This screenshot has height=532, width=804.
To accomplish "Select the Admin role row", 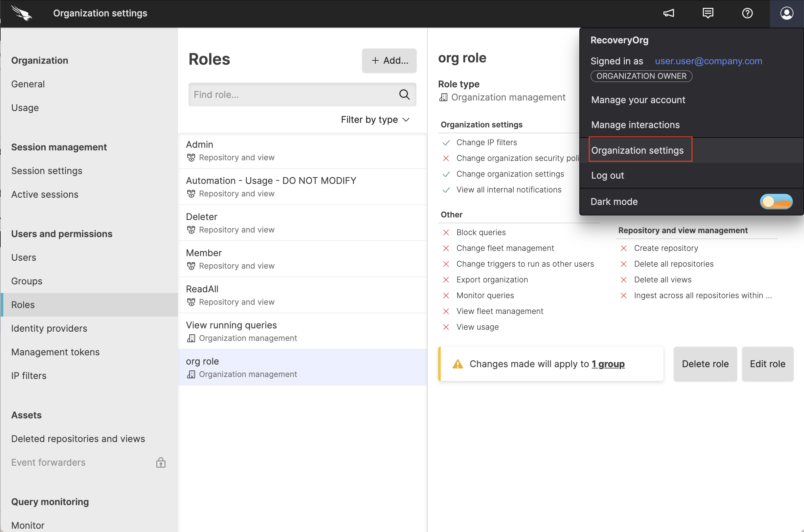I will click(x=302, y=151).
